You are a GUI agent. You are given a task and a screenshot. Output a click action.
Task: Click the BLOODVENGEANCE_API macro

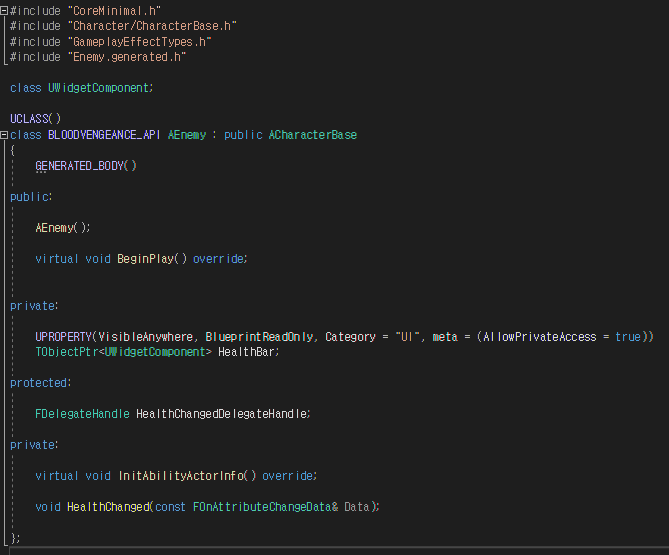click(x=104, y=135)
